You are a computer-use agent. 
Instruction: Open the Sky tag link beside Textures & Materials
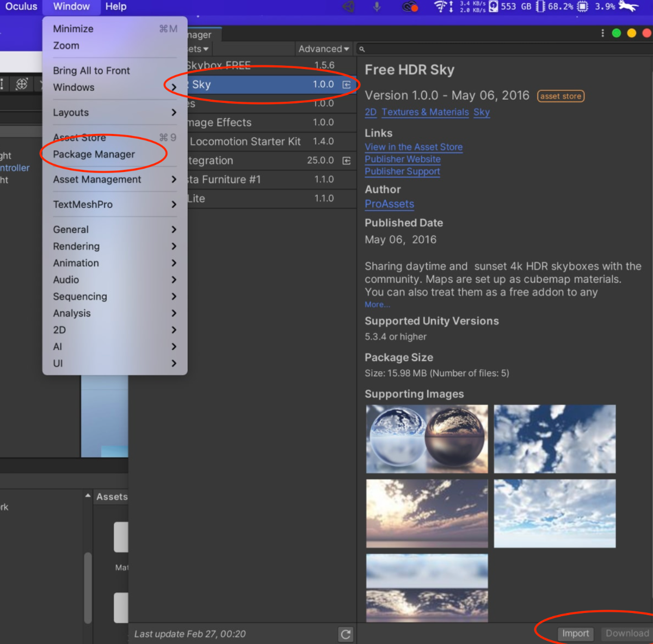click(482, 112)
